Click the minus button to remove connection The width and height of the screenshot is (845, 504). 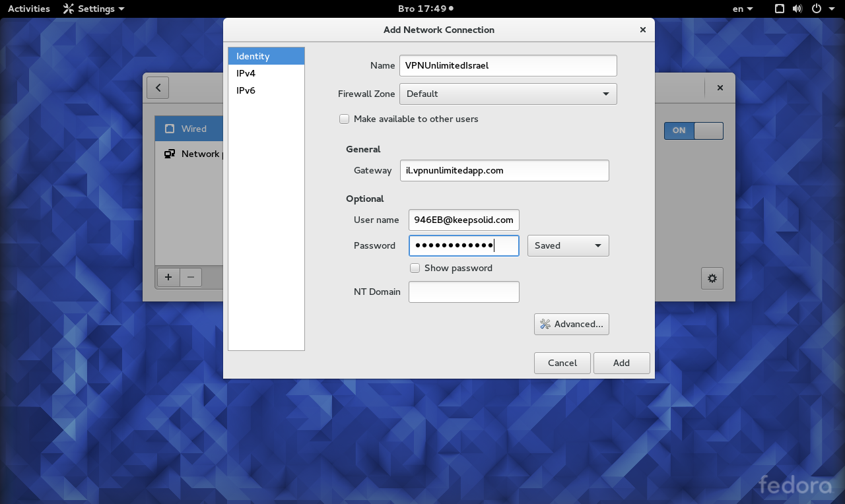191,277
